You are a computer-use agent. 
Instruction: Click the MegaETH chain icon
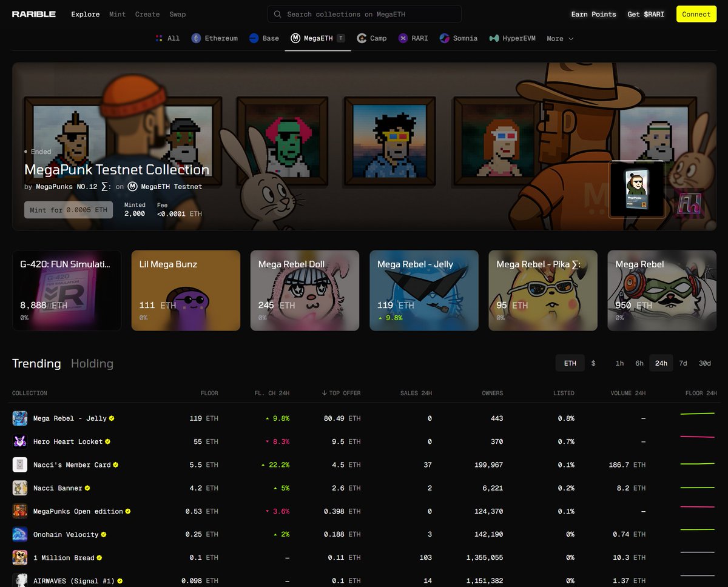(295, 38)
